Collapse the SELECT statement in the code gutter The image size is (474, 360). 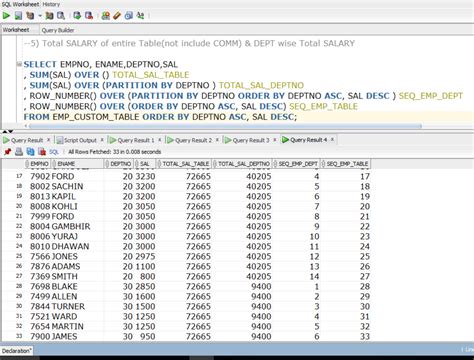(x=19, y=64)
